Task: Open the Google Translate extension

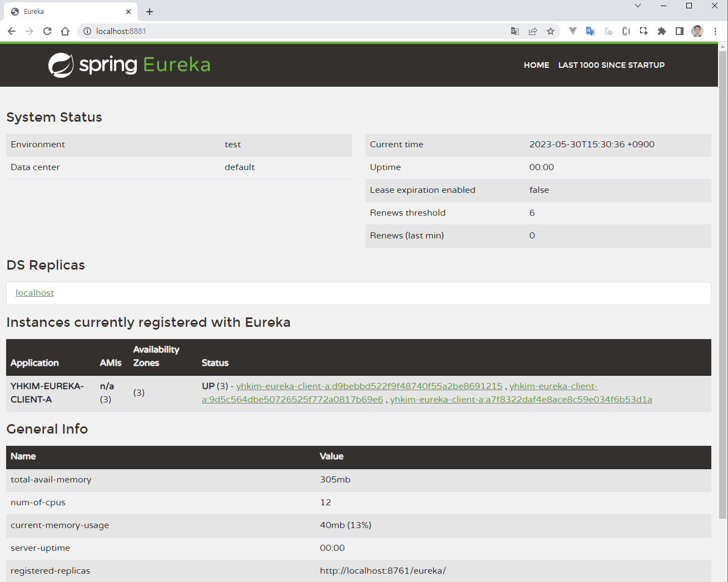Action: (591, 31)
